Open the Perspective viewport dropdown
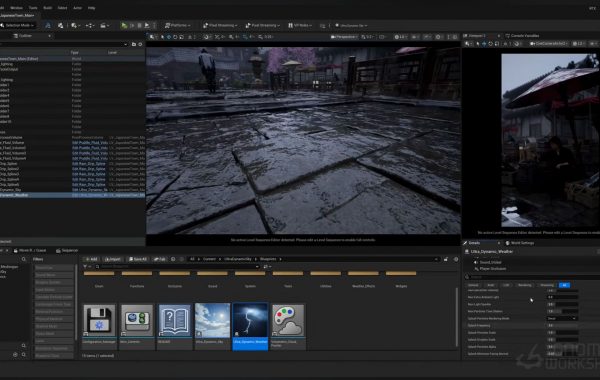Image resolution: width=600 pixels, height=380 pixels. tap(343, 37)
